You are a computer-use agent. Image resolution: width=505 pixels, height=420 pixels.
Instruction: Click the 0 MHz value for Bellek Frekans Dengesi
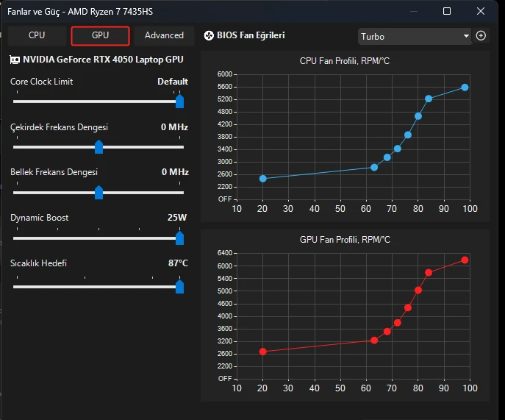(x=175, y=172)
